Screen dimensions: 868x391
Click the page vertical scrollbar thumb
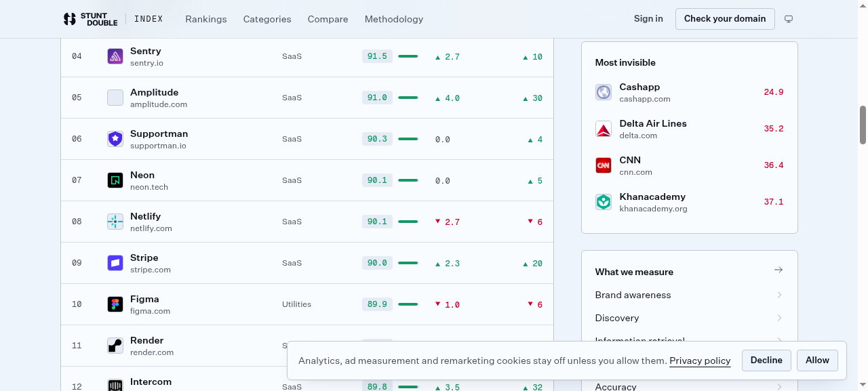click(x=863, y=125)
